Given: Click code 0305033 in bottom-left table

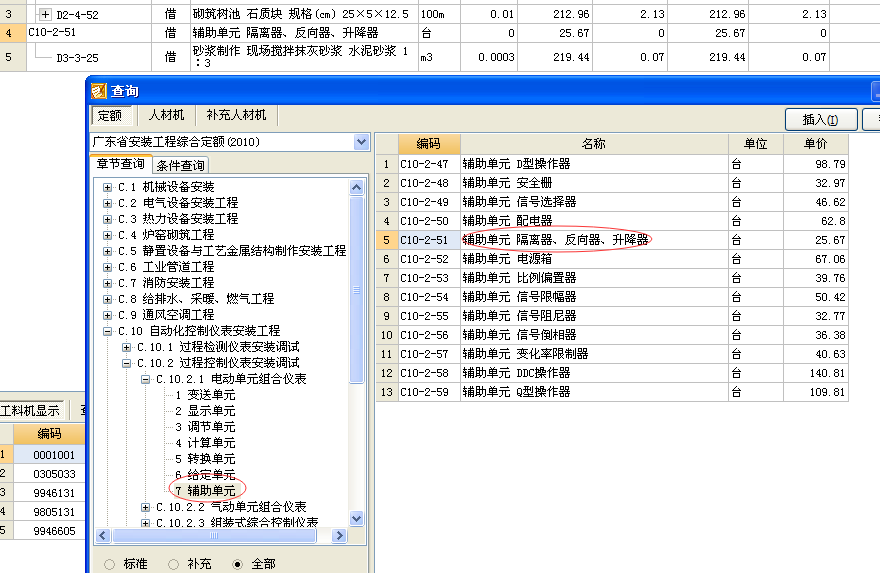Looking at the screenshot, I should 54,474.
